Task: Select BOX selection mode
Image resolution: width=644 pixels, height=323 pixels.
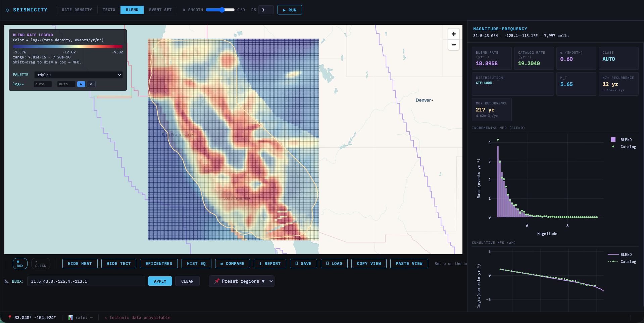Action: (x=20, y=264)
